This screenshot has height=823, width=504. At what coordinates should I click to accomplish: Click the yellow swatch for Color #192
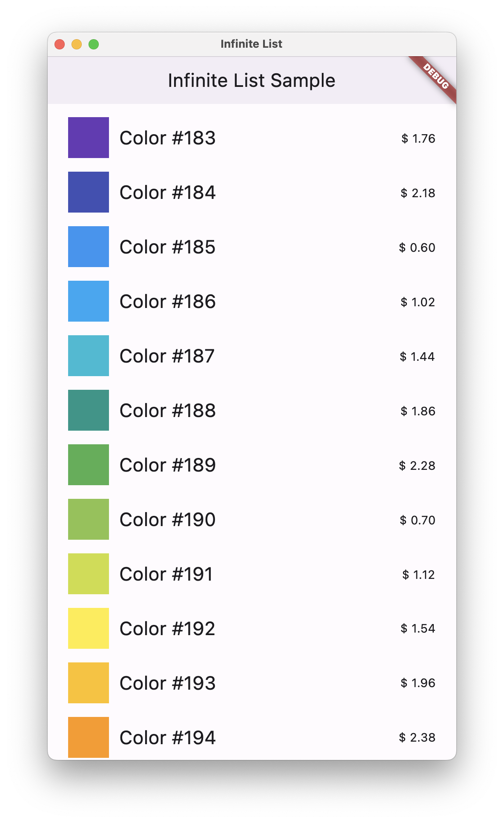pyautogui.click(x=88, y=628)
